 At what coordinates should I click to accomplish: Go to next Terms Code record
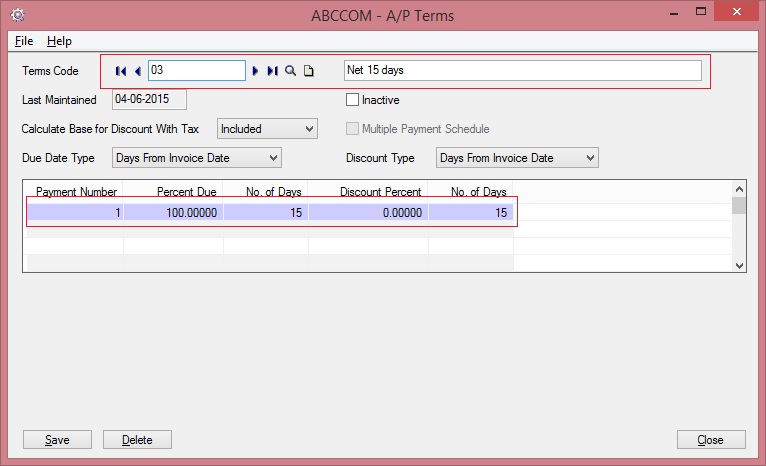[x=256, y=71]
